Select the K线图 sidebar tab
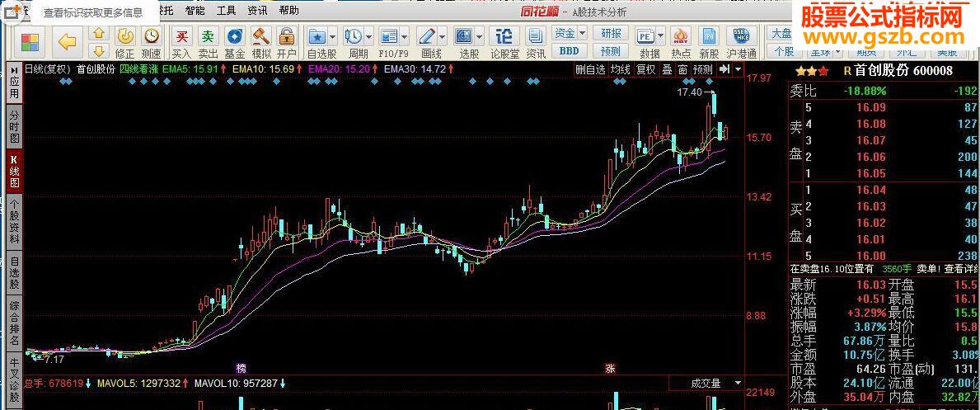This screenshot has height=410, width=980. pyautogui.click(x=14, y=171)
